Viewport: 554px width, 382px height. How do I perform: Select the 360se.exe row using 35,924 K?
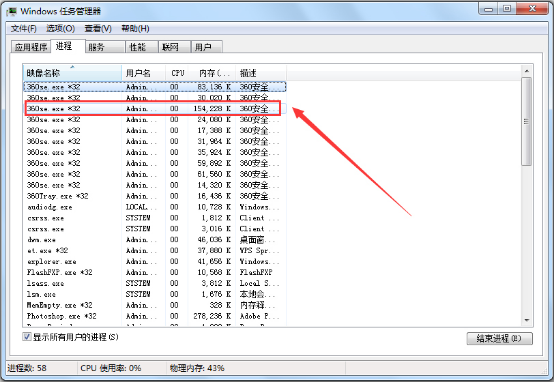(x=155, y=152)
